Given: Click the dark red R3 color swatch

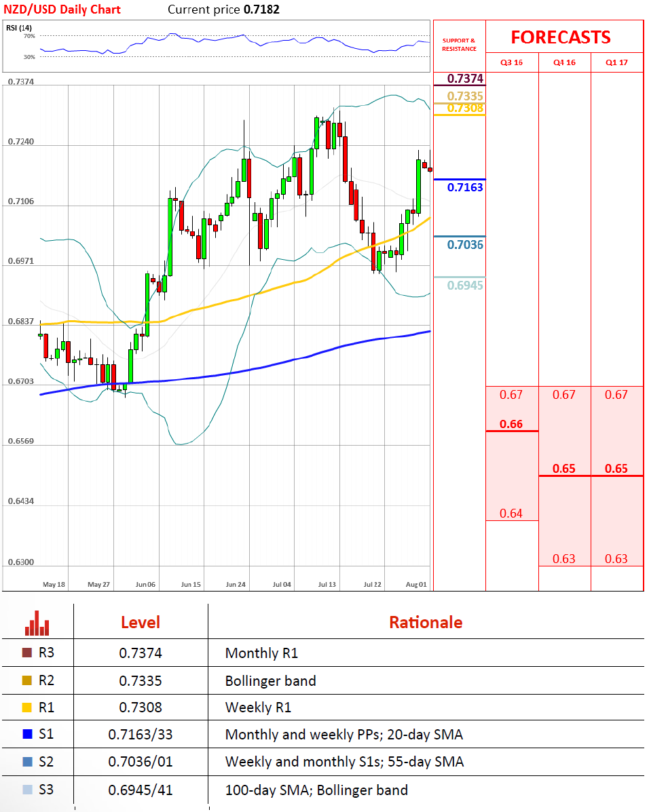Looking at the screenshot, I should (x=27, y=653).
